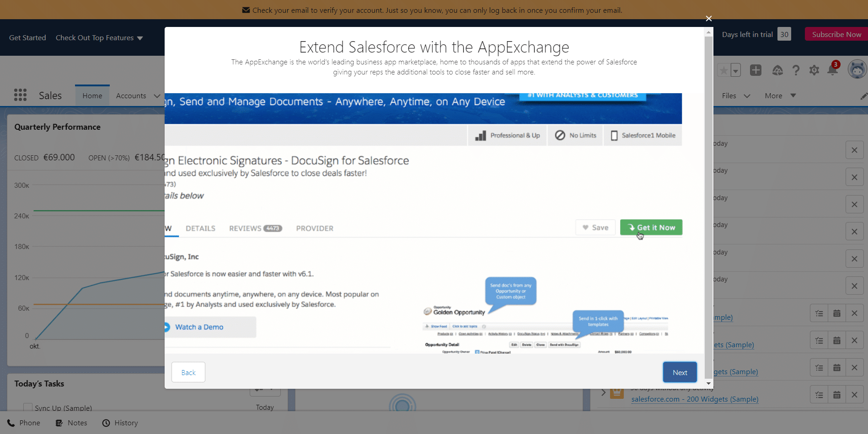
Task: Close the AppExchange dialog with the X
Action: pos(708,18)
